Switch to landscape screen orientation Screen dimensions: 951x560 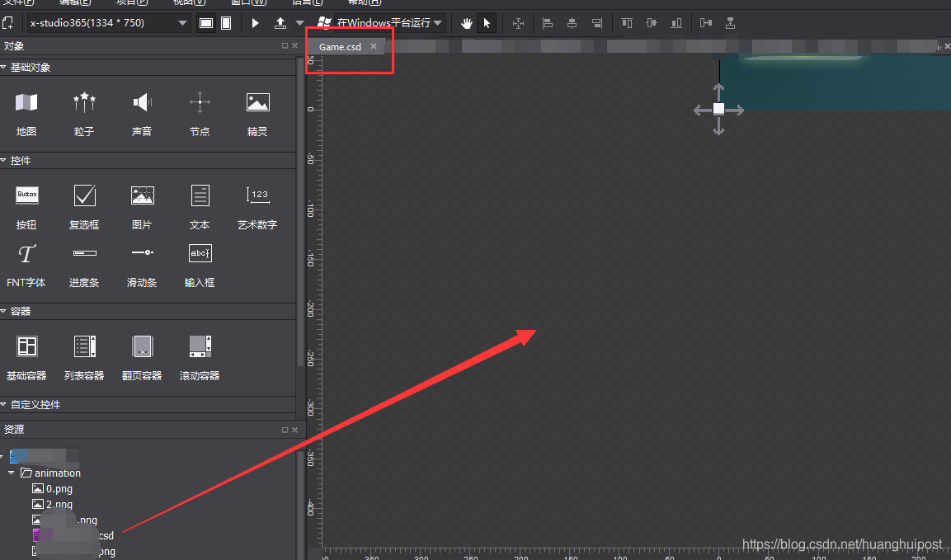(206, 23)
